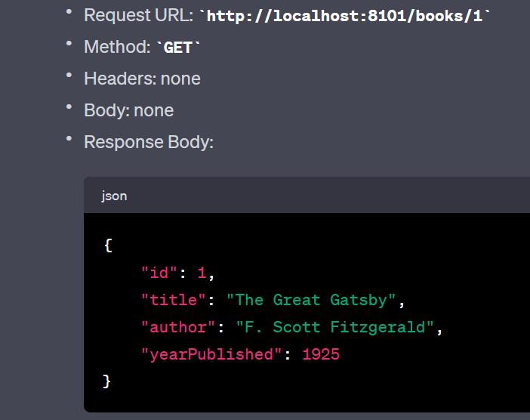Screen dimensions: 530x420
Task: Click the id value 1 in JSON
Action: click(x=202, y=273)
